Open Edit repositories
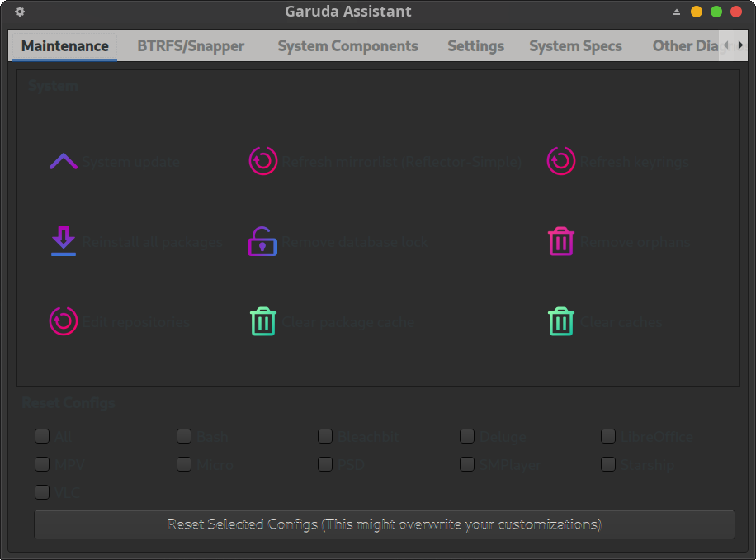The width and height of the screenshot is (756, 560). pos(120,321)
